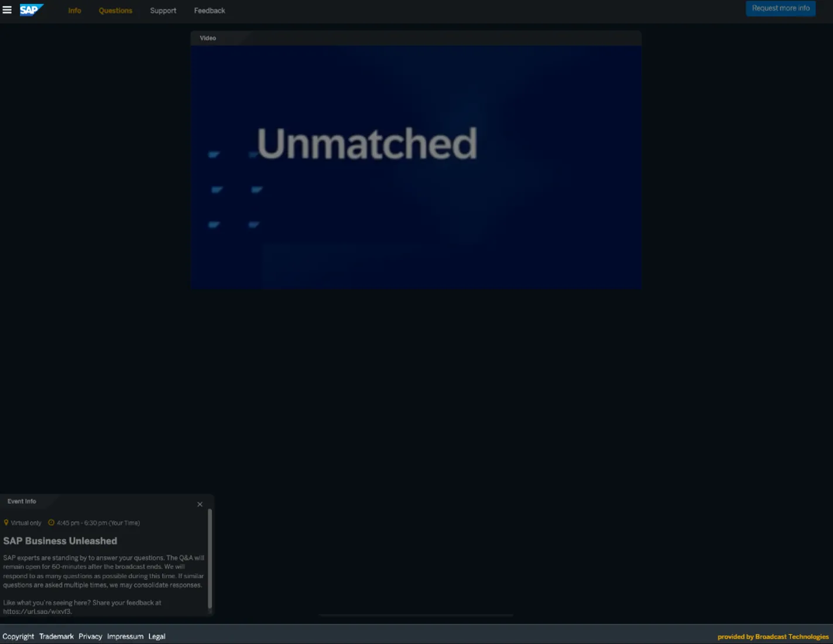The width and height of the screenshot is (833, 644).
Task: Click the SAP logo
Action: pyautogui.click(x=31, y=10)
